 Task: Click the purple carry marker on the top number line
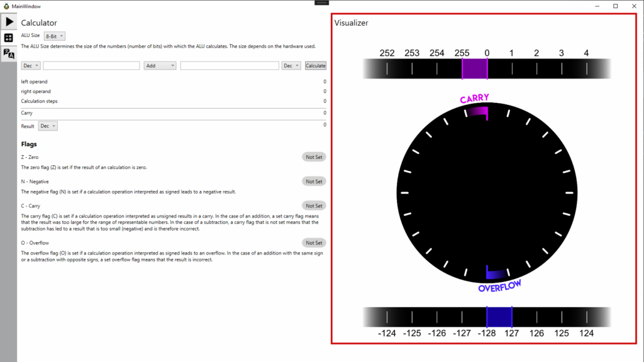click(x=475, y=69)
